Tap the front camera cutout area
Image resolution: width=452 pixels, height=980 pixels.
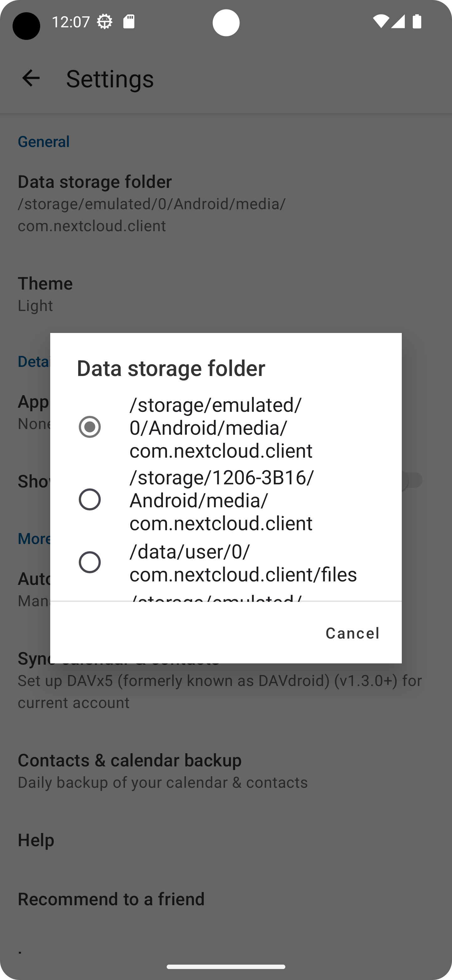point(227,24)
